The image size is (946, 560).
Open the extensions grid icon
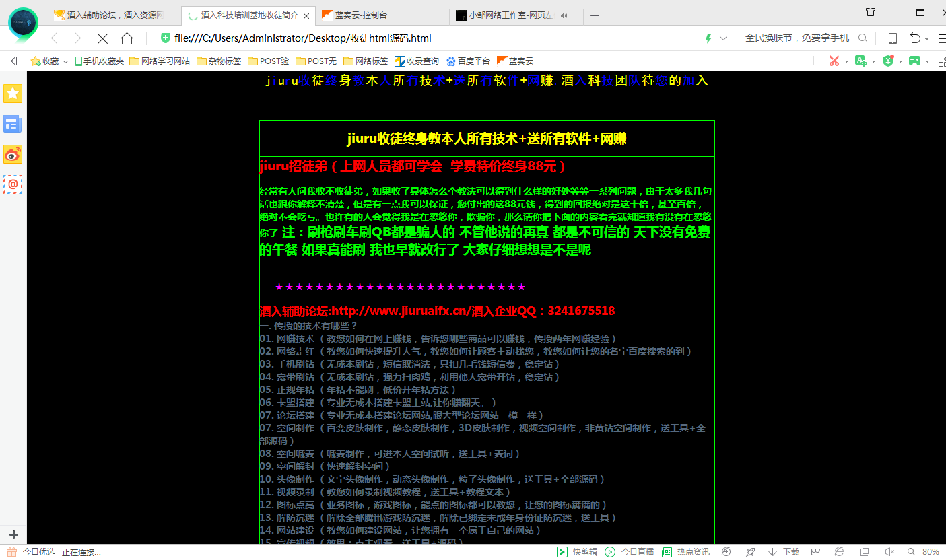tap(941, 61)
